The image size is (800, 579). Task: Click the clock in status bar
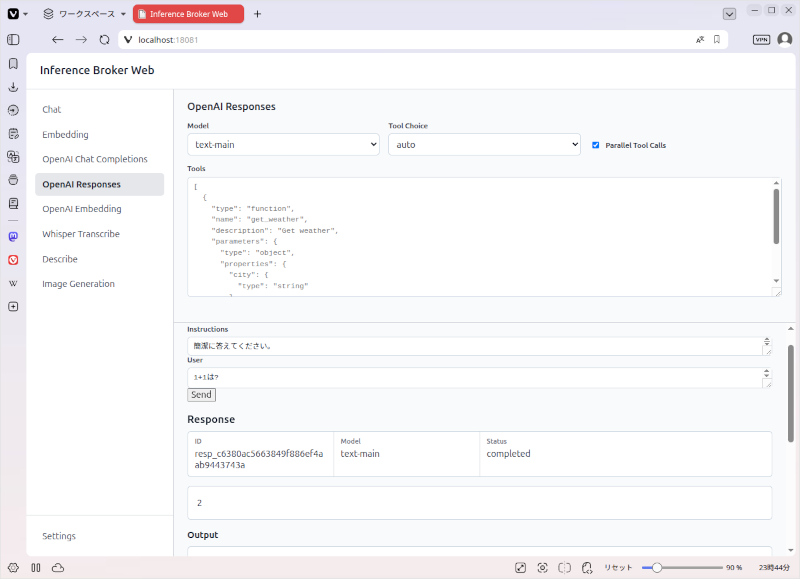coord(774,568)
